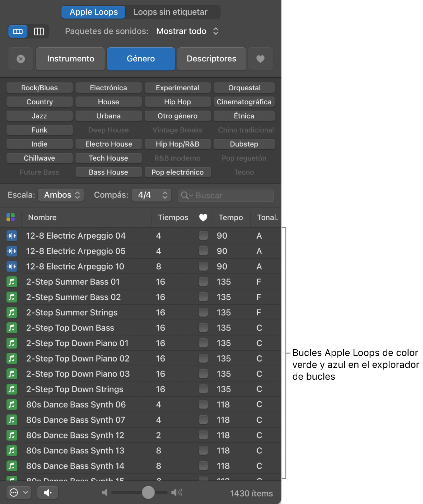Click green note icon of Bass Synth 14
423x504 pixels.
coord(12,466)
